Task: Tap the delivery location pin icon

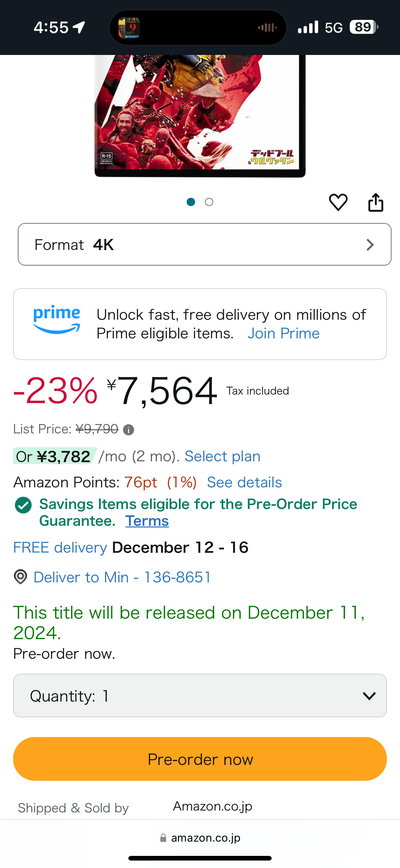Action: point(20,577)
